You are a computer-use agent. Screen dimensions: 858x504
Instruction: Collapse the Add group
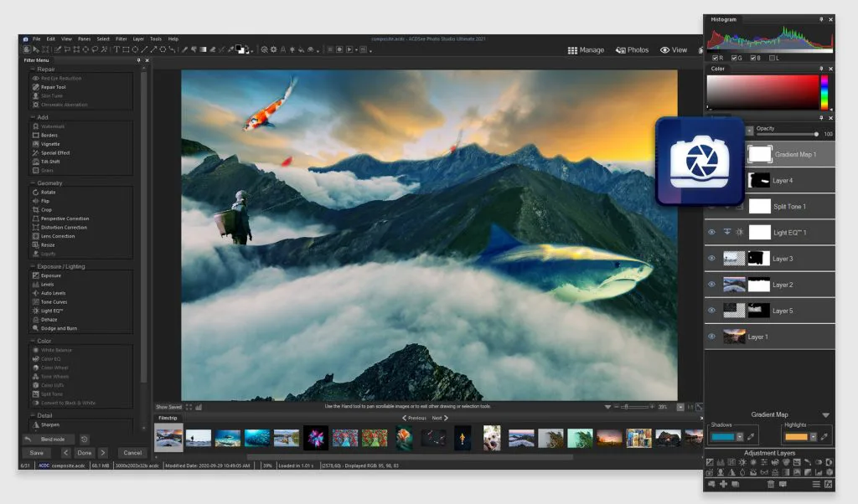point(33,117)
